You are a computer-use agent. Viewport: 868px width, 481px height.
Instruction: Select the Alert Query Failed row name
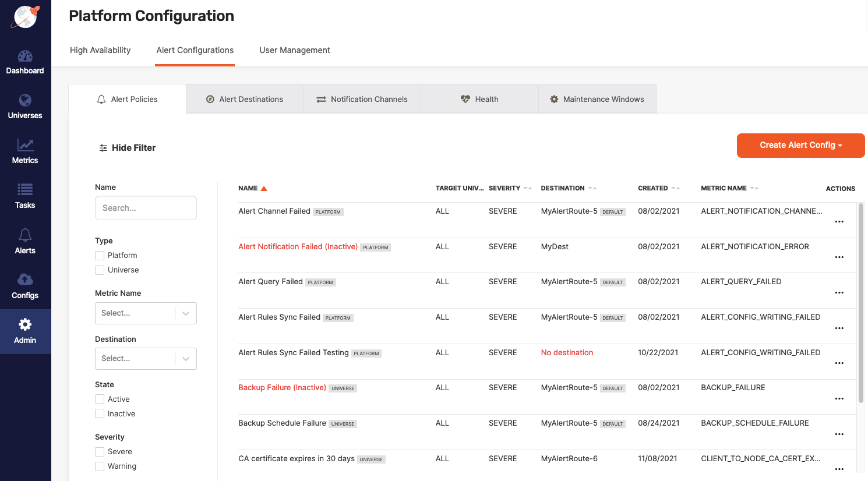(x=270, y=282)
